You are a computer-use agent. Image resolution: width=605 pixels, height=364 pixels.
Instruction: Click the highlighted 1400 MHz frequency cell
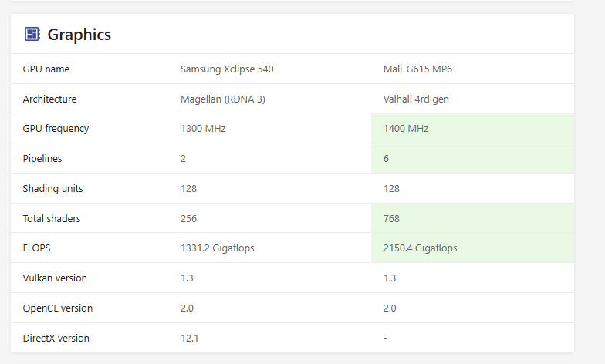point(472,129)
